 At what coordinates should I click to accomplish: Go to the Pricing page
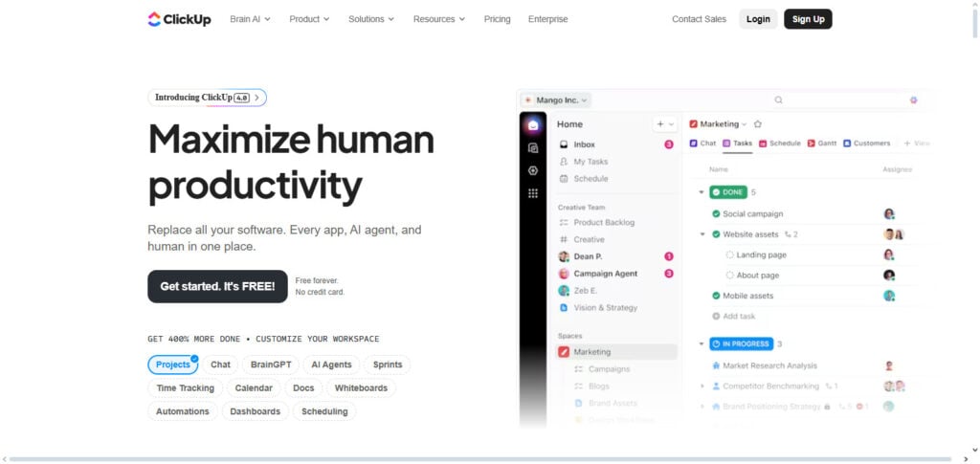(497, 19)
